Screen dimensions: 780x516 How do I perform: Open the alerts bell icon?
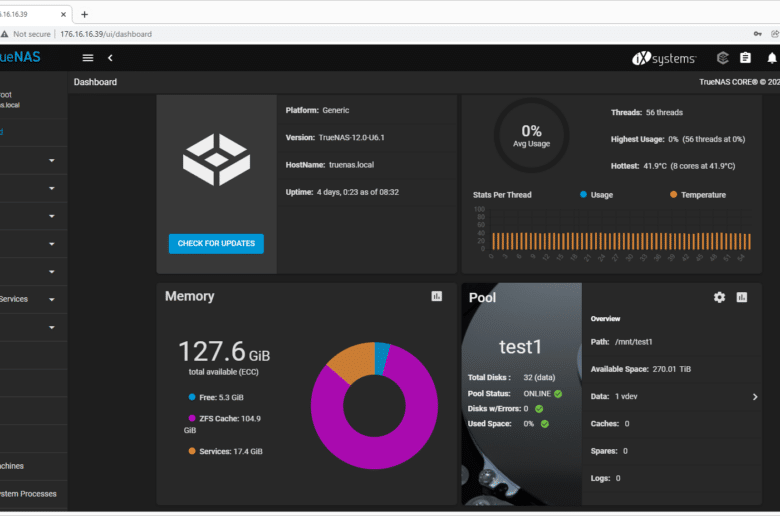coord(772,58)
